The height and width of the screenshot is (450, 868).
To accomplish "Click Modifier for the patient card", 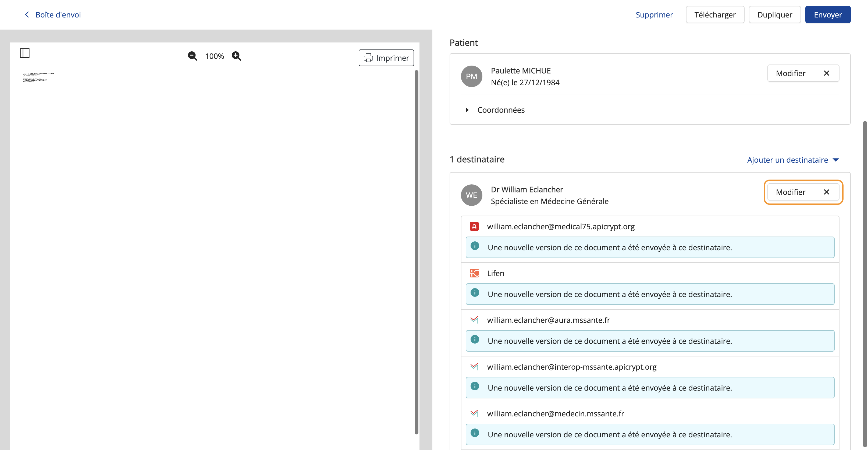I will pos(791,73).
